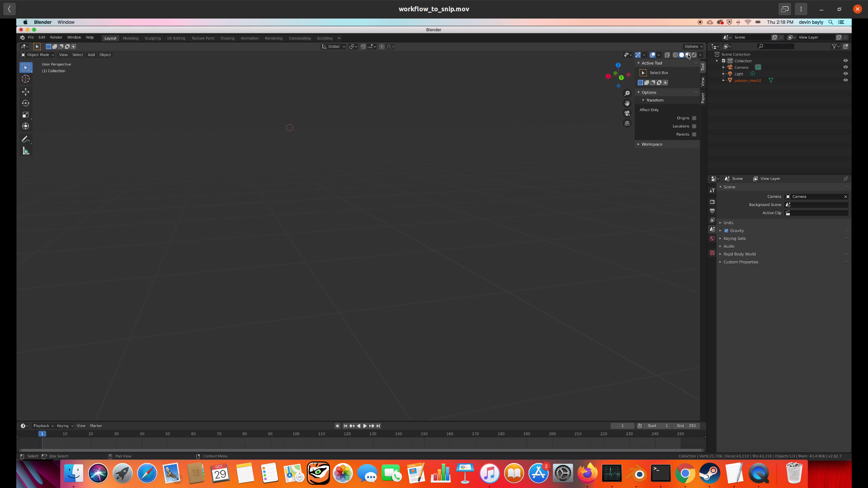Enable the Parents checkbox
868x488 pixels.
click(x=694, y=134)
